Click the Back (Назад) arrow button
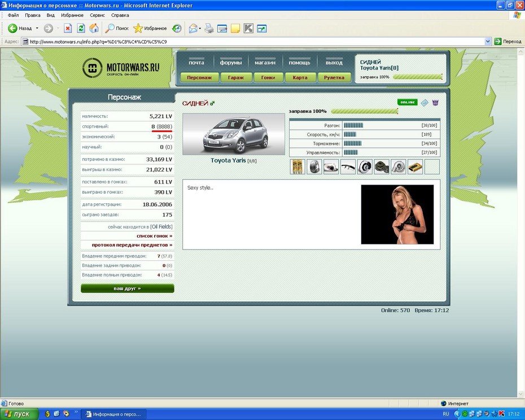The width and height of the screenshot is (525, 420). click(19, 28)
